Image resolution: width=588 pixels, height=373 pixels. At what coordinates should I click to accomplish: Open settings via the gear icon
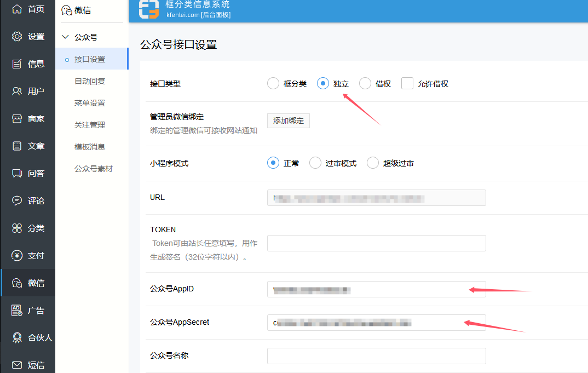[17, 37]
